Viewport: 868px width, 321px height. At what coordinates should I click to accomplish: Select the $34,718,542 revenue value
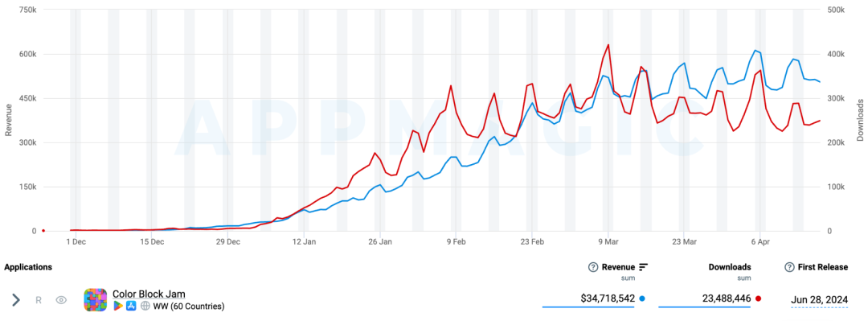608,298
